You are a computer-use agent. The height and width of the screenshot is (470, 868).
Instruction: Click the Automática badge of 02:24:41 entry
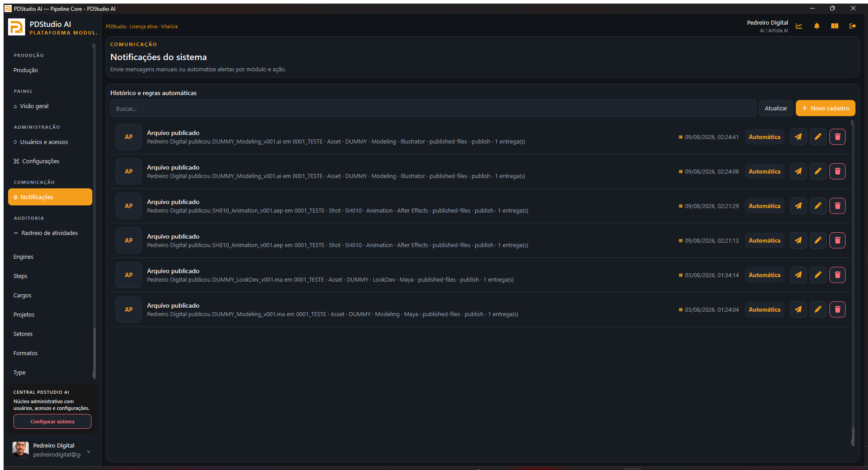coord(764,137)
